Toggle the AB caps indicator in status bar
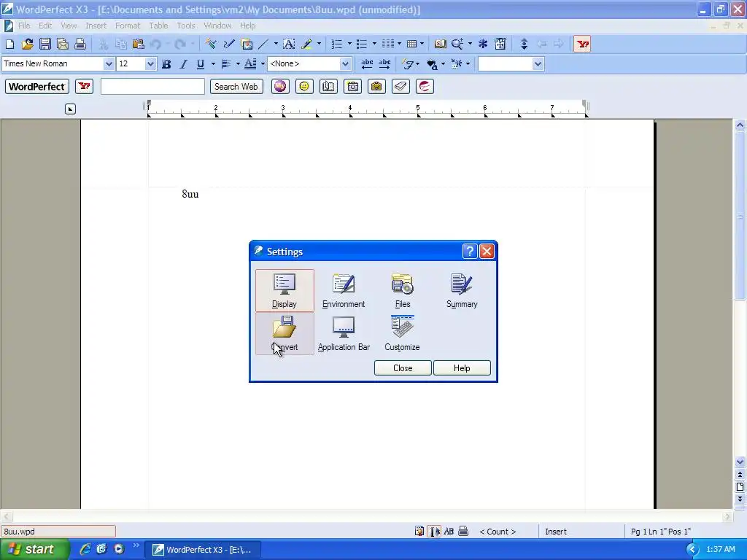 [x=449, y=531]
